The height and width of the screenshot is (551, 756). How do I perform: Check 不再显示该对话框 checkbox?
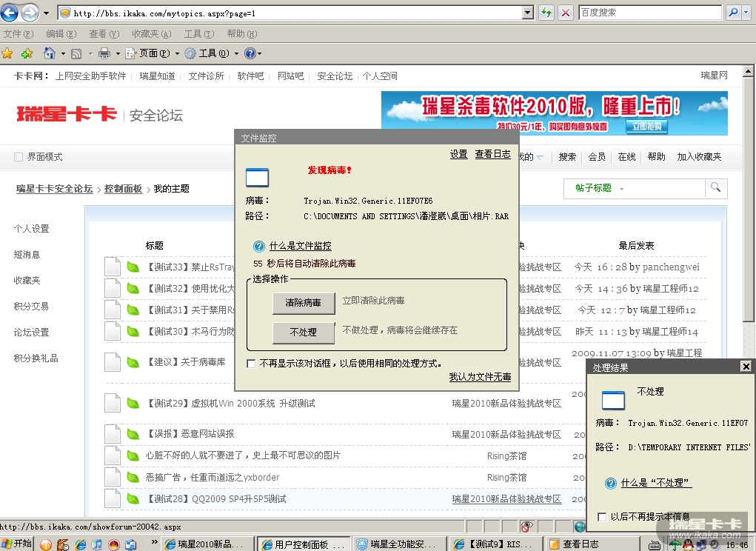(x=251, y=364)
